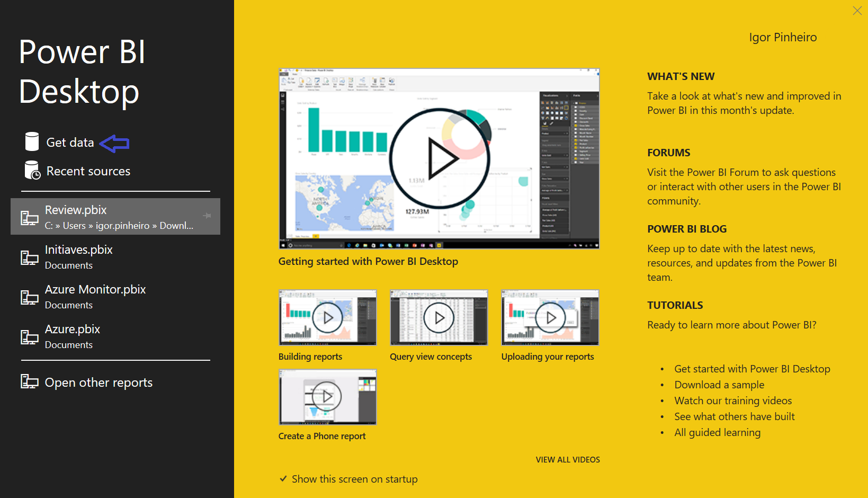Image resolution: width=868 pixels, height=498 pixels.
Task: Open the Review.pbix recent report
Action: (x=115, y=217)
